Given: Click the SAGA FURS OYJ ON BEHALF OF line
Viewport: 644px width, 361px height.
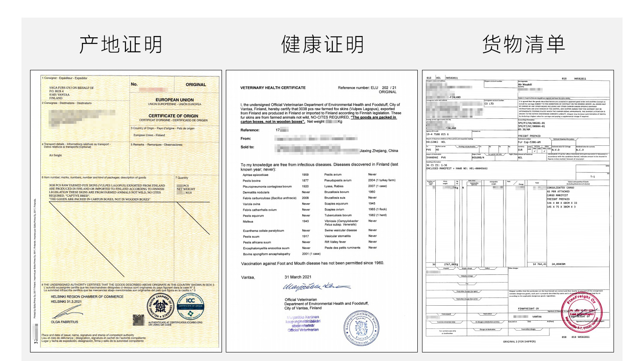Looking at the screenshot, I should (71, 88).
